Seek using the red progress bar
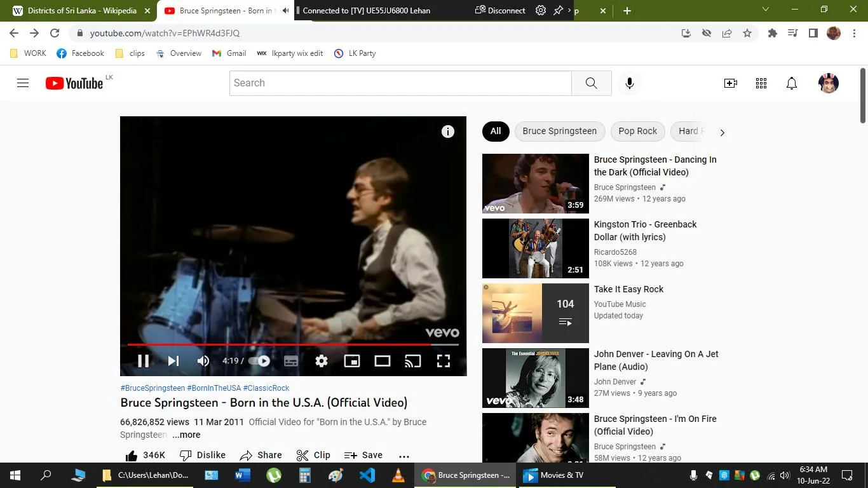The width and height of the screenshot is (868, 488). click(x=294, y=345)
